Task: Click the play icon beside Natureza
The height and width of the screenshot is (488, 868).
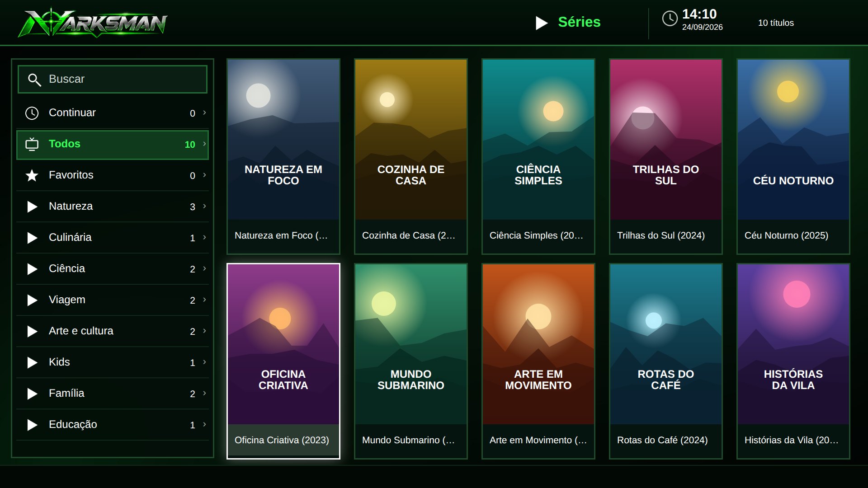Action: 32,206
